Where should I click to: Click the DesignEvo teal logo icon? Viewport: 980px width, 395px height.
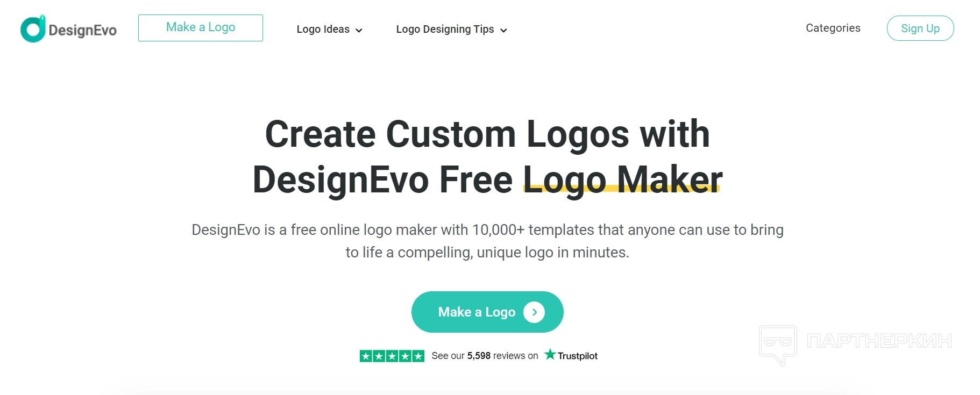[x=33, y=28]
